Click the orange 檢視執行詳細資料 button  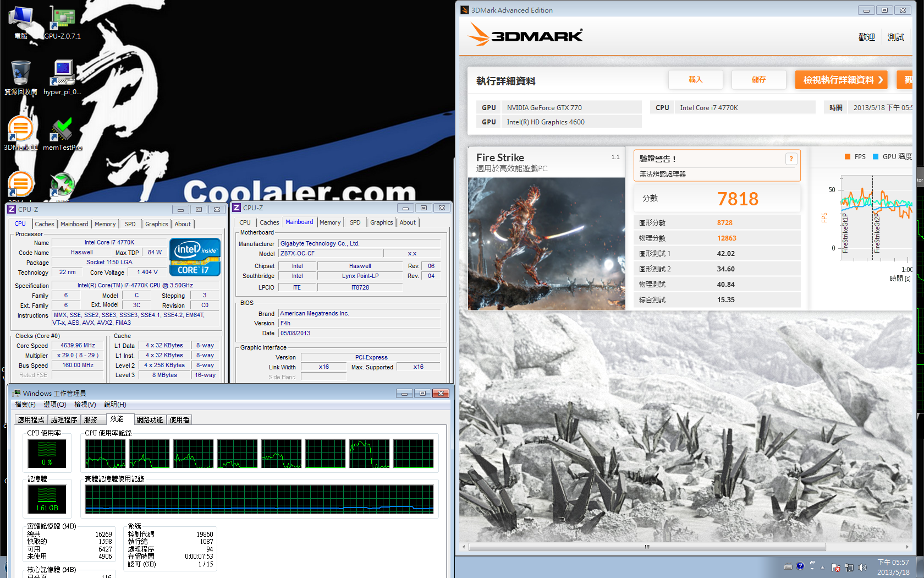[843, 80]
